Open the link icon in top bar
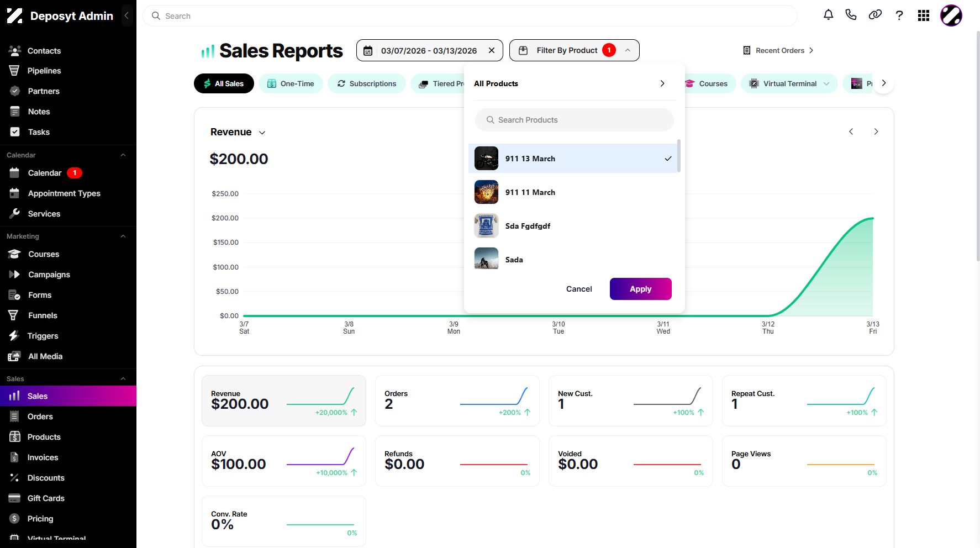The height and width of the screenshot is (548, 980). [875, 15]
